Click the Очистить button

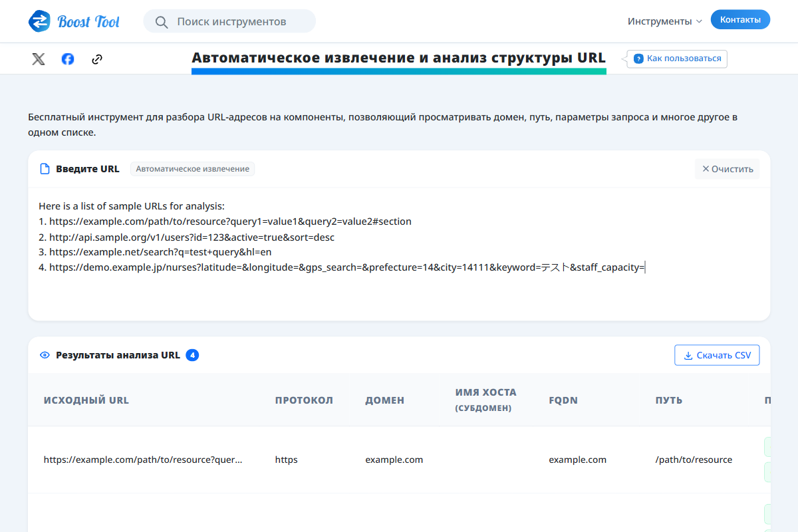point(728,169)
